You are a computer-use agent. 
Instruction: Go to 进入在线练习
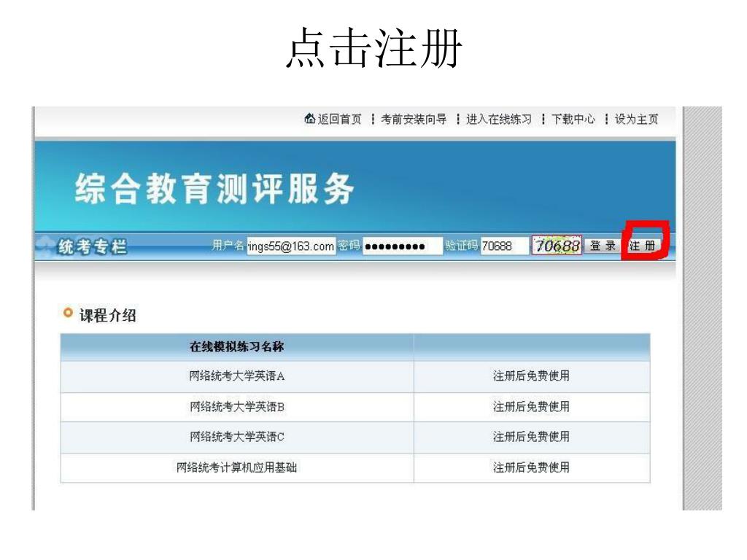(x=499, y=119)
